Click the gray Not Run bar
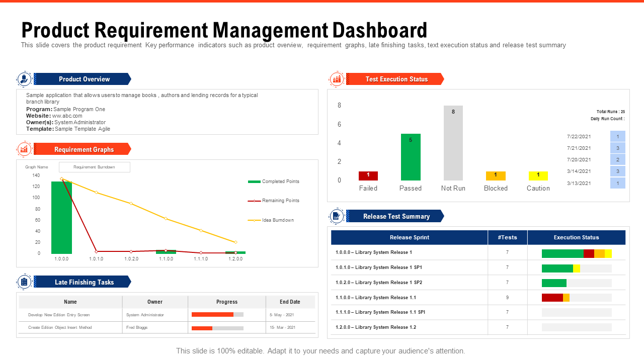 [453, 143]
